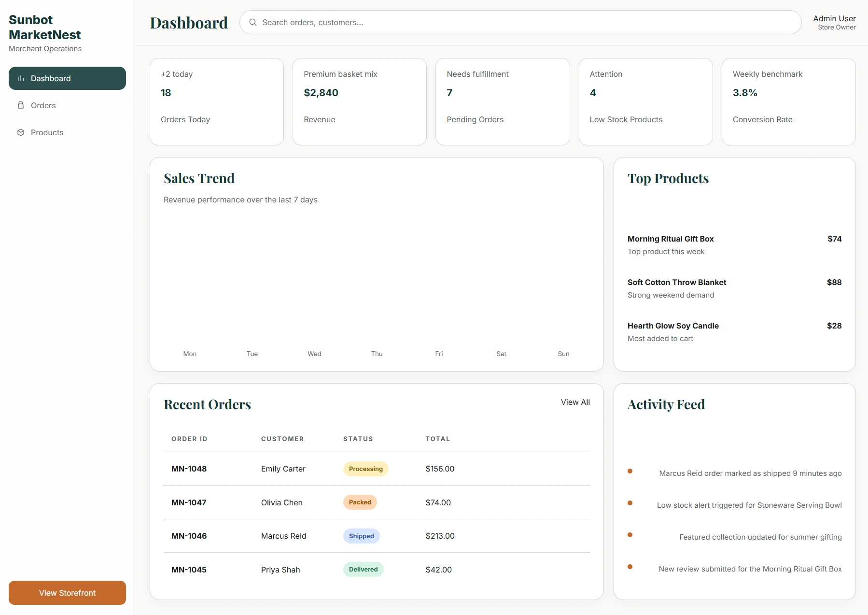The image size is (868, 615).
Task: Click order ID MN-1047
Action: [189, 502]
